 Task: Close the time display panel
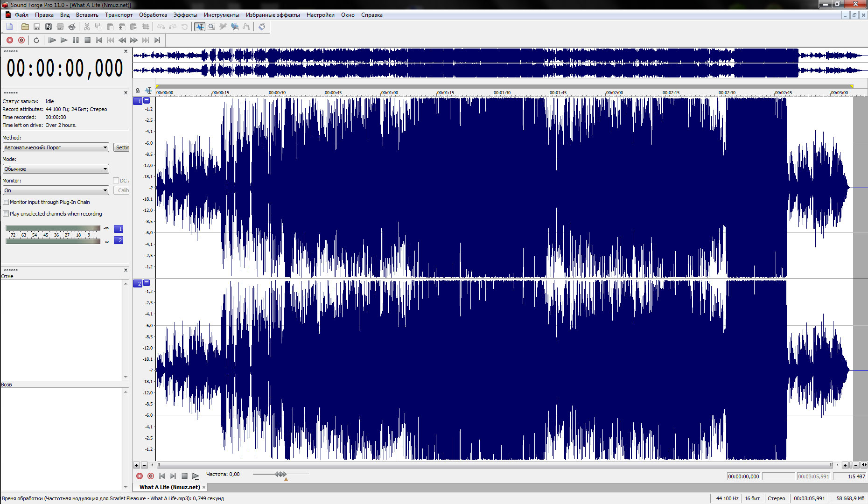pyautogui.click(x=126, y=51)
